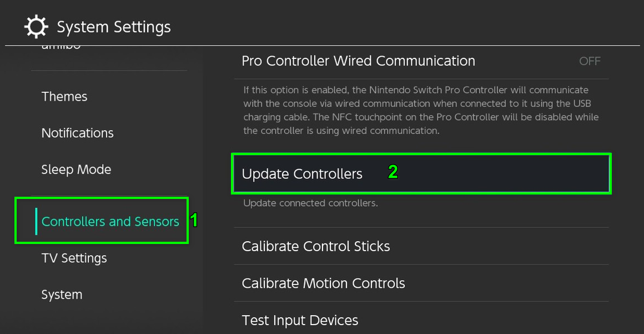
Task: Click the wired communication description paragraph
Action: pos(421,110)
